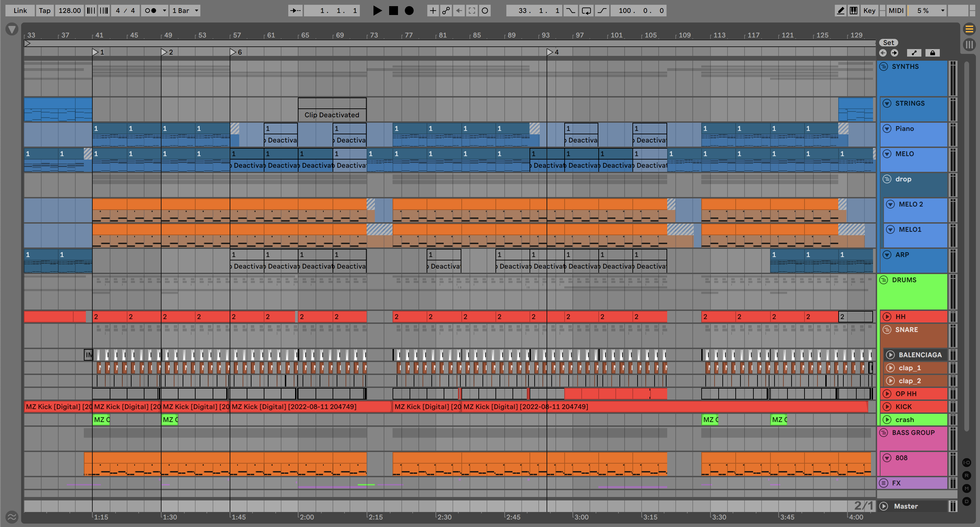Screen dimensions: 980x527
Task: Switch to Arrangement view selector icon
Action: pyautogui.click(x=969, y=29)
